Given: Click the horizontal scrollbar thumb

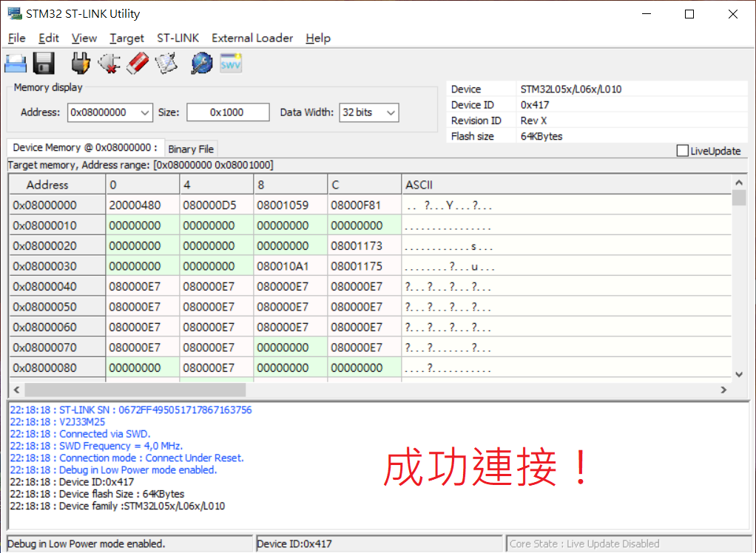Looking at the screenshot, I should pos(135,390).
